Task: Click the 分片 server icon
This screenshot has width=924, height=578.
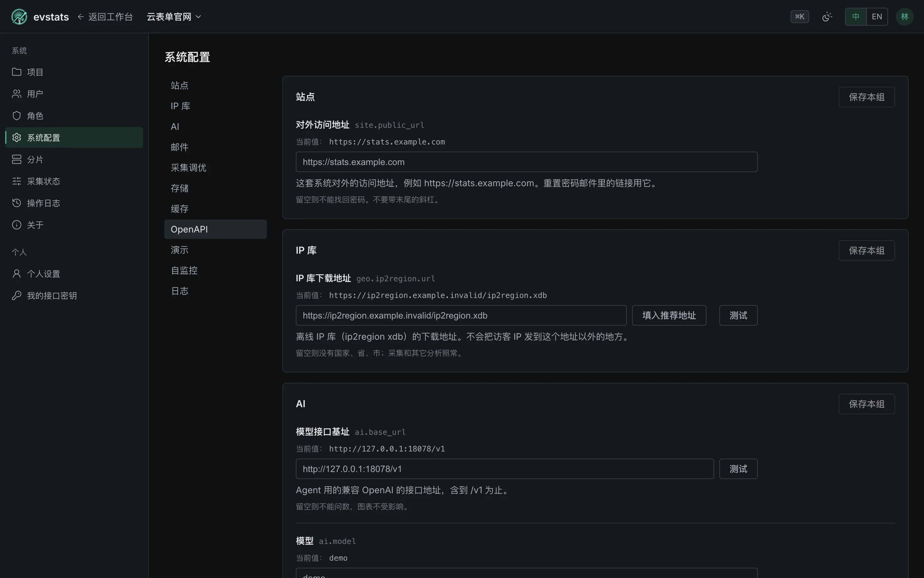Action: pyautogui.click(x=16, y=159)
